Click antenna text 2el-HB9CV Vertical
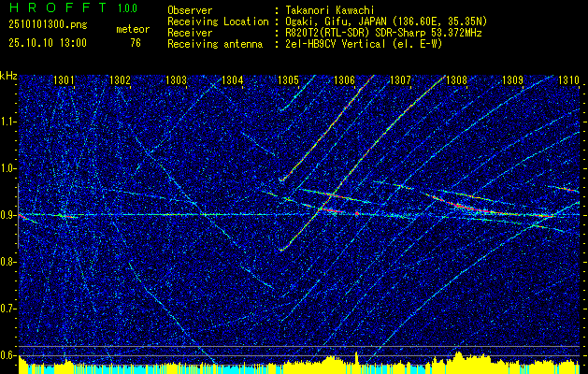The height and width of the screenshot is (374, 588). pos(337,44)
